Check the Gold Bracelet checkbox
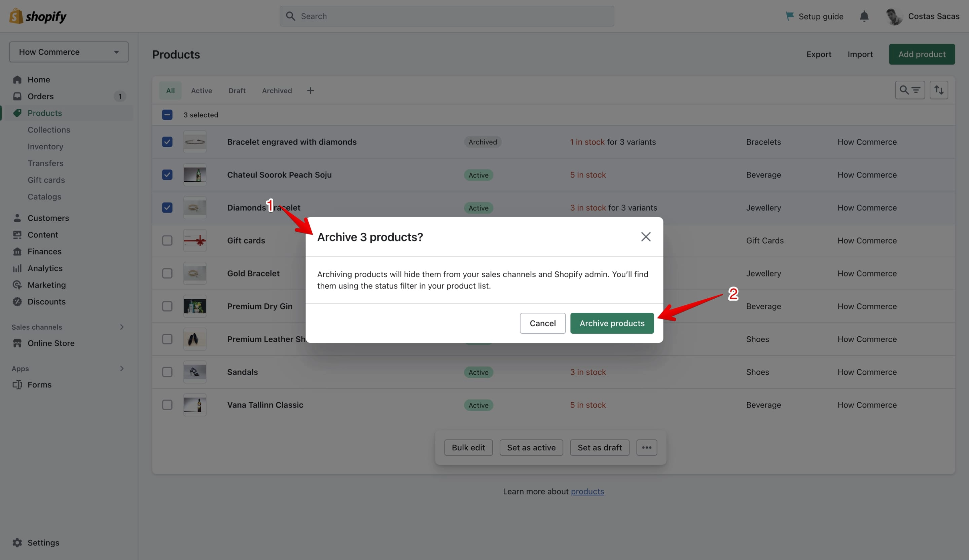 click(x=167, y=273)
